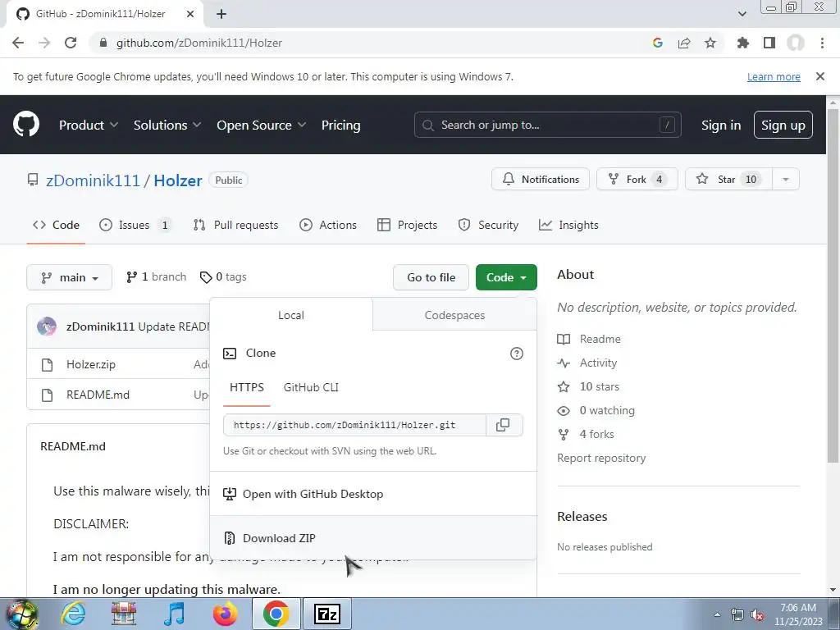Screen dimensions: 840x630
Task: Copy the clone URL with the copy icon
Action: click(x=503, y=425)
